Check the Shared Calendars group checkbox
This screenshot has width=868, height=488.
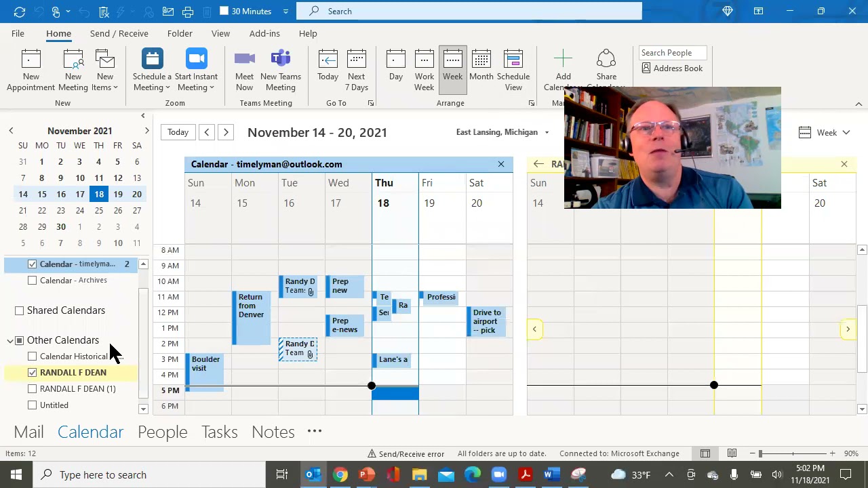(x=19, y=310)
